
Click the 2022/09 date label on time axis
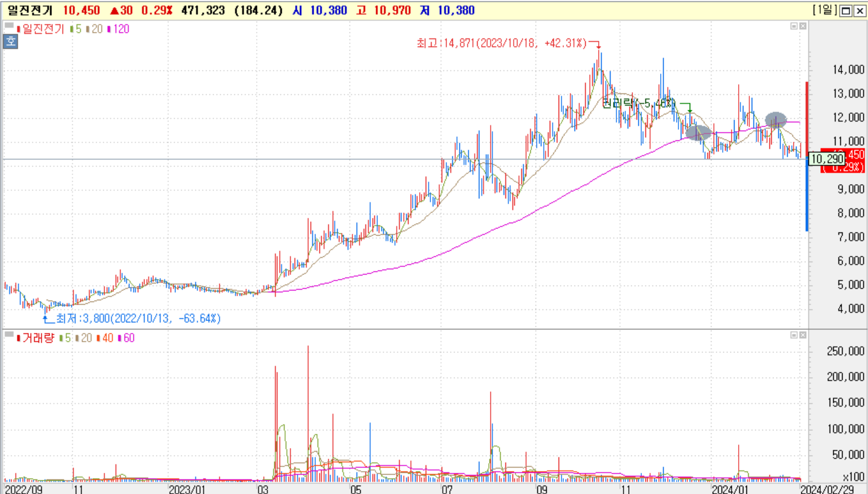pos(24,489)
